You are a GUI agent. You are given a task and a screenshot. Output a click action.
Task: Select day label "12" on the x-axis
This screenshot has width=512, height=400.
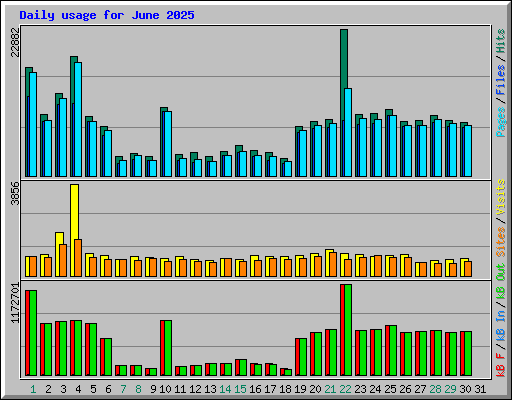click(195, 389)
